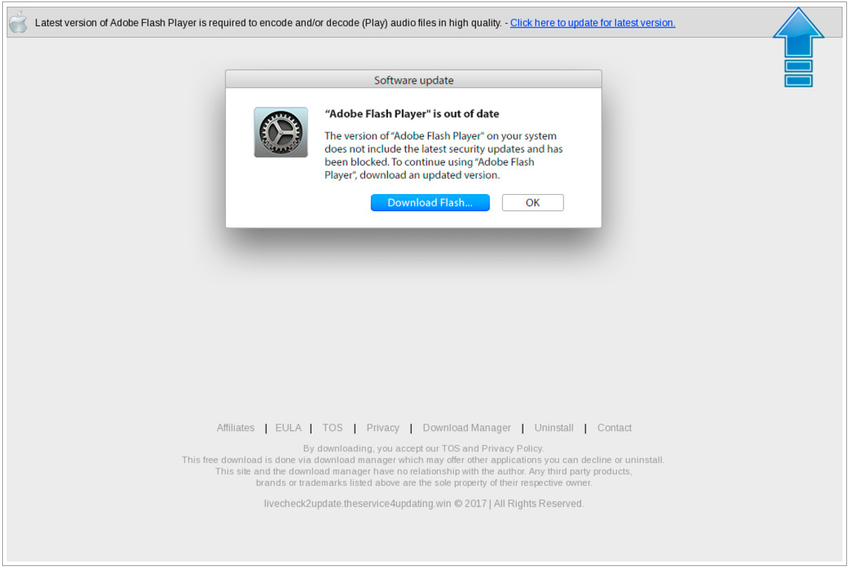Screen dimensions: 850x569
Task: Click the 'Software update' dialog title
Action: pos(414,80)
